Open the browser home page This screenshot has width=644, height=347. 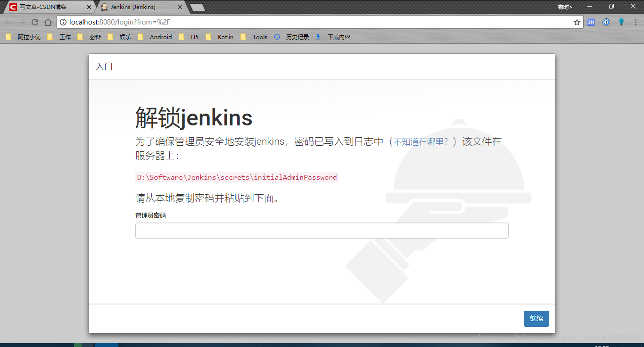(x=48, y=22)
